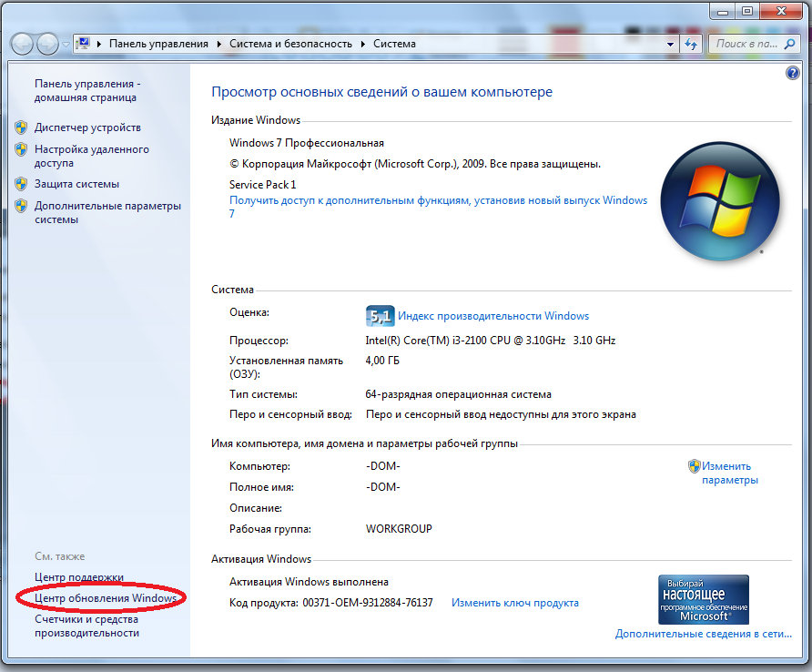The image size is (812, 672).
Task: Select Панель управления in the address breadcrumb
Action: (158, 44)
